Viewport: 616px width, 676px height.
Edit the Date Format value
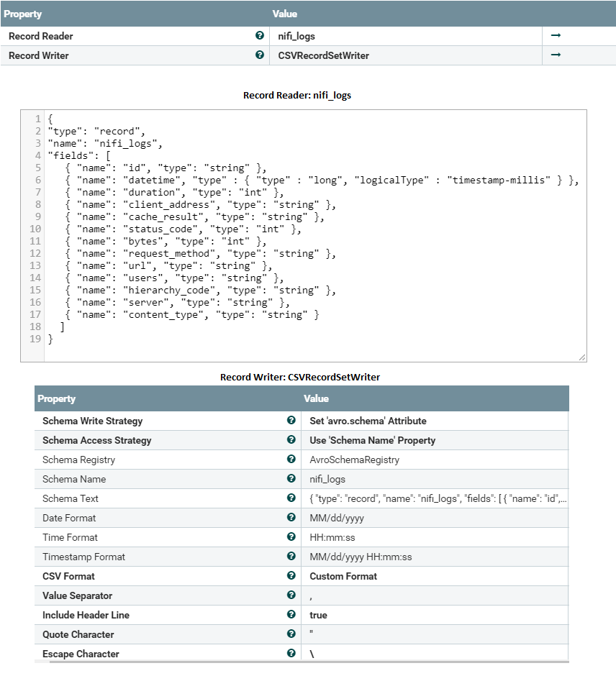[338, 518]
